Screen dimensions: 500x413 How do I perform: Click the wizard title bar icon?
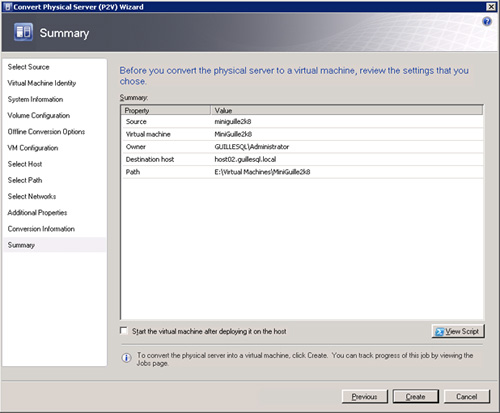[x=8, y=7]
